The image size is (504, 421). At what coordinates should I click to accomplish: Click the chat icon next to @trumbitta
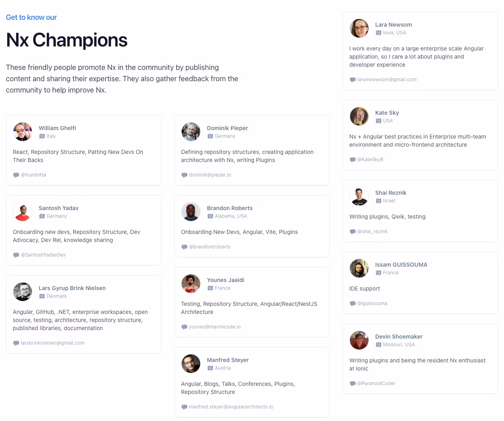[16, 175]
